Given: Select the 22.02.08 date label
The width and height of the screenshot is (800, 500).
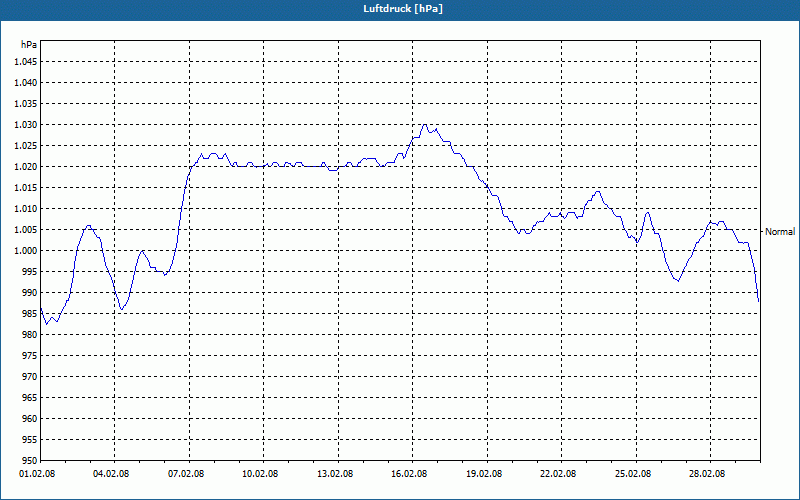Looking at the screenshot, I should (x=558, y=474).
